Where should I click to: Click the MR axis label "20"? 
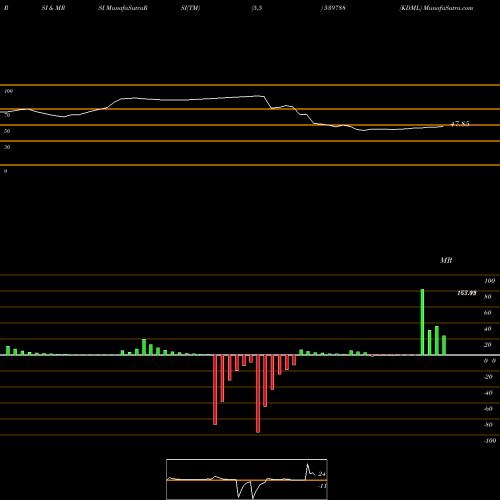coord(488,345)
